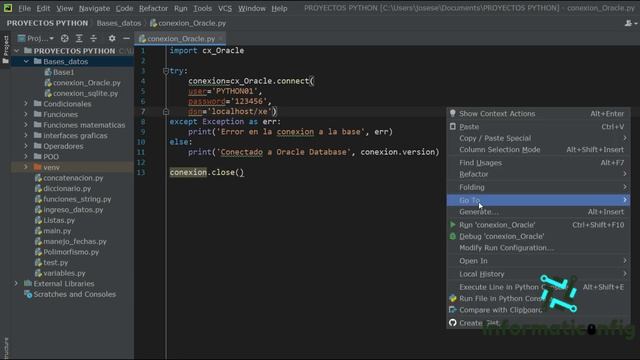Click Bases_datos breadcrumb in navigation bar
The height and width of the screenshot is (360, 640).
point(119,23)
